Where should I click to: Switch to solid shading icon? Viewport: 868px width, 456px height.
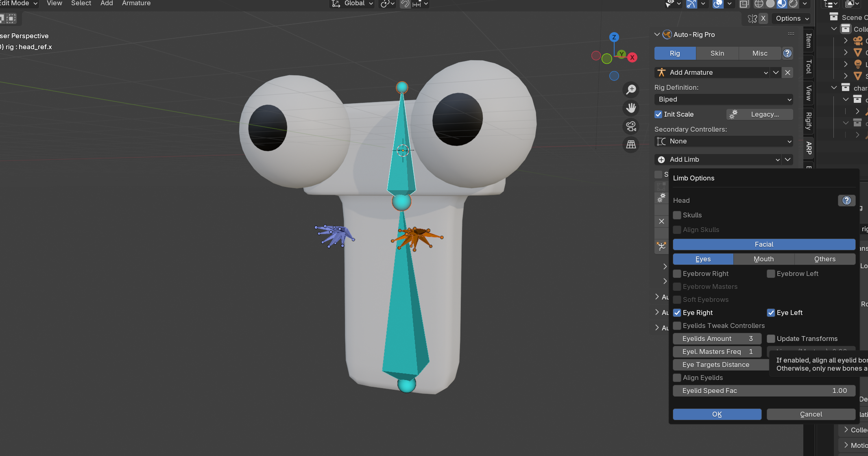click(x=770, y=4)
